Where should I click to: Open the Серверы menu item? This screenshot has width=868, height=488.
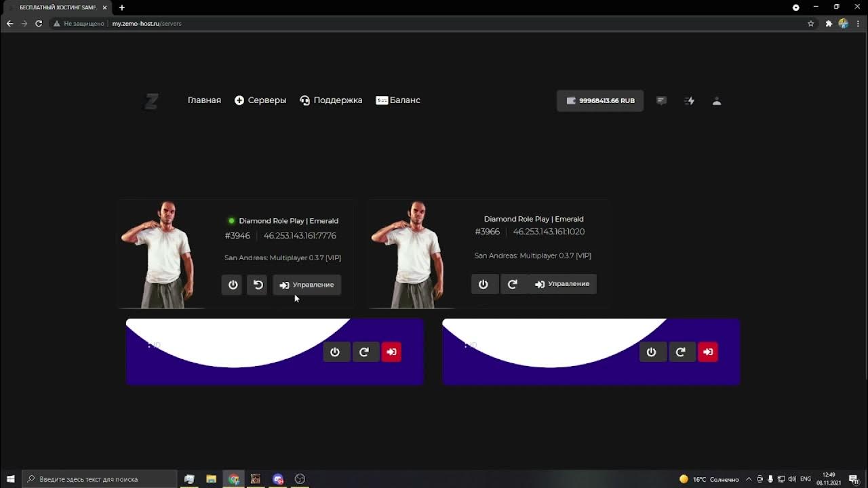pyautogui.click(x=260, y=100)
